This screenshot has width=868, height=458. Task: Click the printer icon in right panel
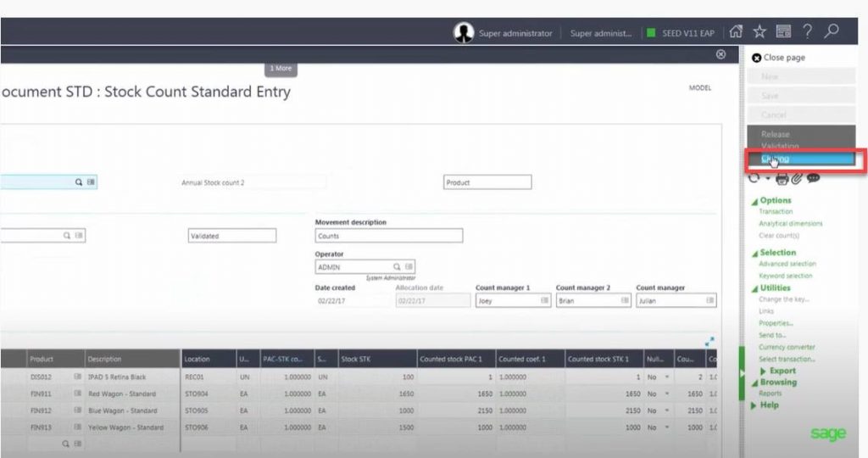click(782, 178)
